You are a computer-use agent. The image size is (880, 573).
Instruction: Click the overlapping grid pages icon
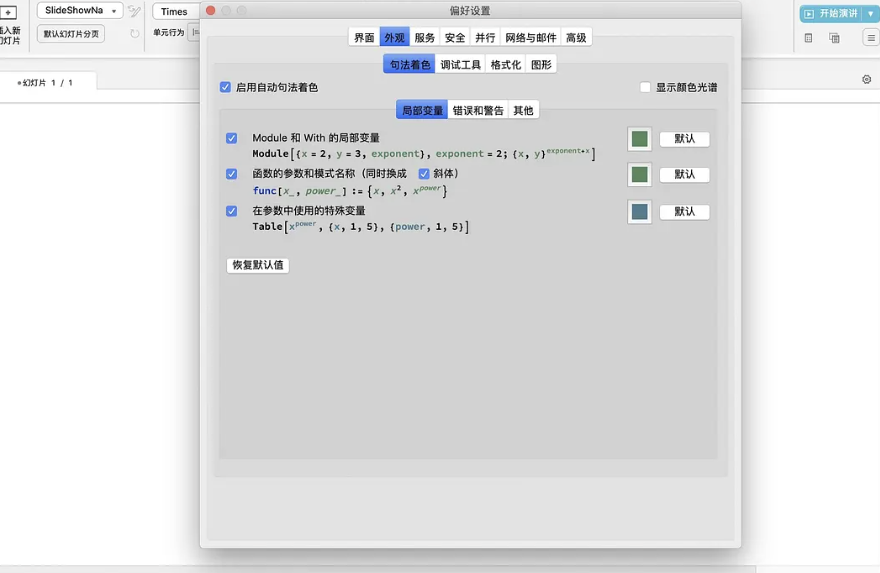tap(835, 38)
